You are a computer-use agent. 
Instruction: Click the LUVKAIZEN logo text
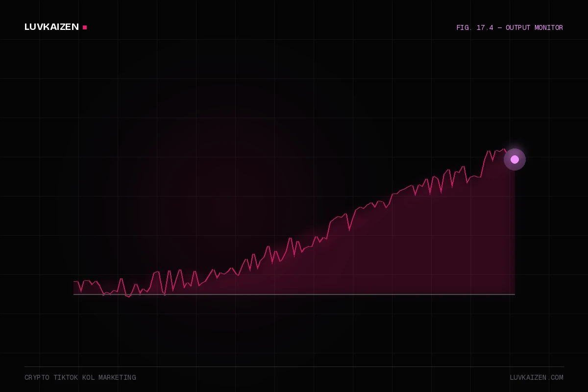click(51, 27)
